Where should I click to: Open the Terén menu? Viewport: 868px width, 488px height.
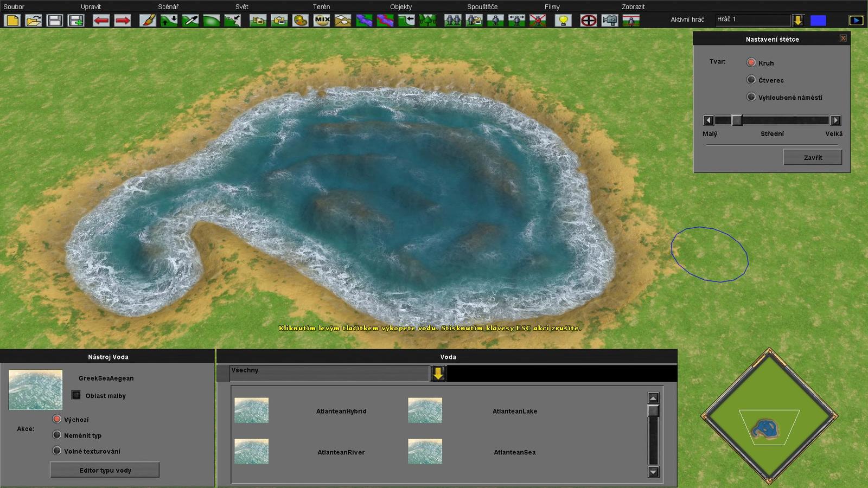(x=321, y=7)
